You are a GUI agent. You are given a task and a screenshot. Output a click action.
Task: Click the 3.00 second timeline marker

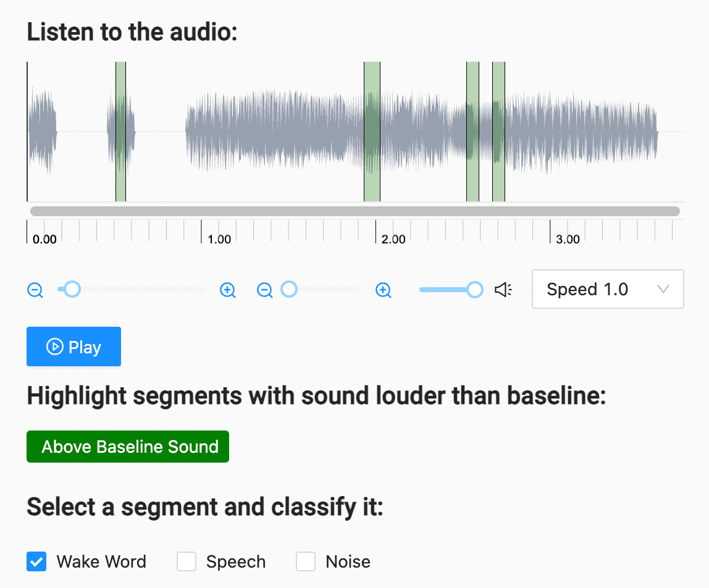coord(568,239)
